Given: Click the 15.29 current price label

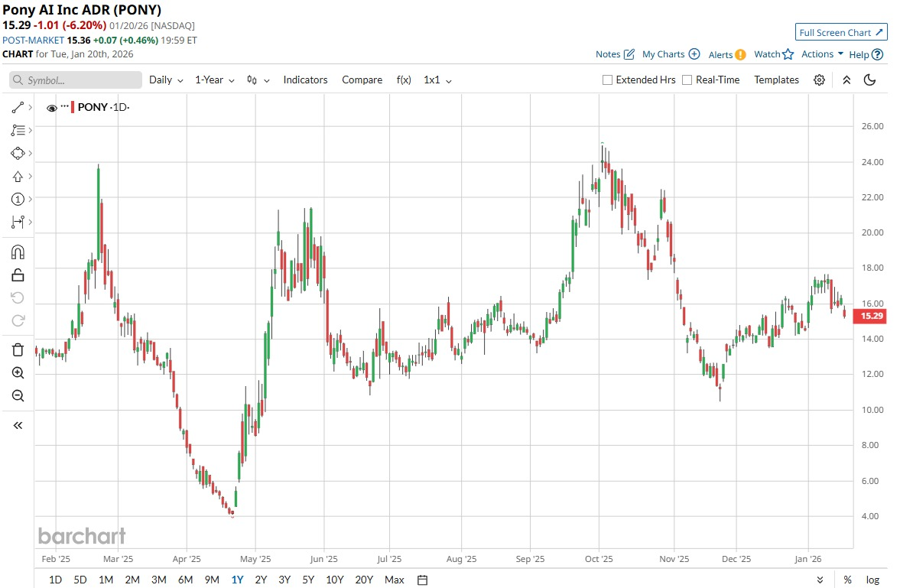Looking at the screenshot, I should coord(871,316).
